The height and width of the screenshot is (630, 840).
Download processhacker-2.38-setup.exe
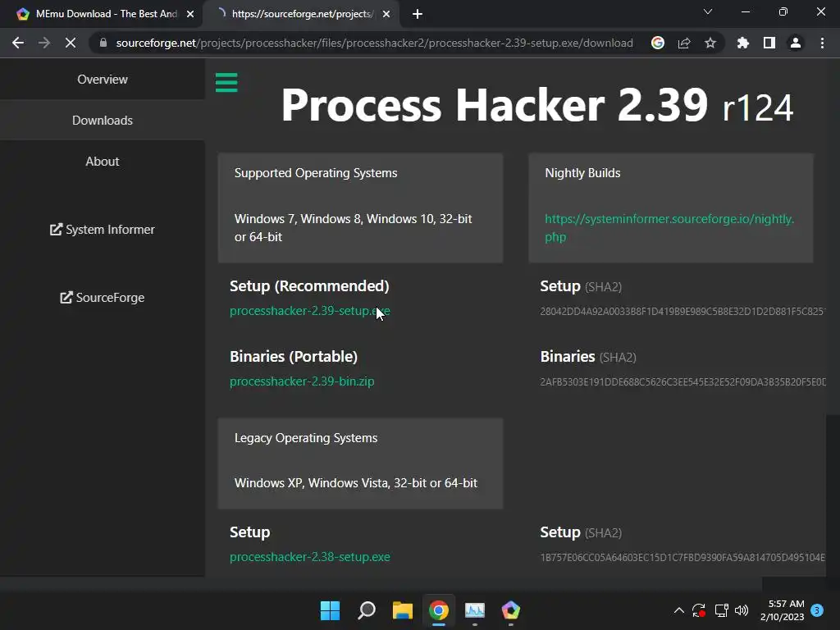pos(309,557)
